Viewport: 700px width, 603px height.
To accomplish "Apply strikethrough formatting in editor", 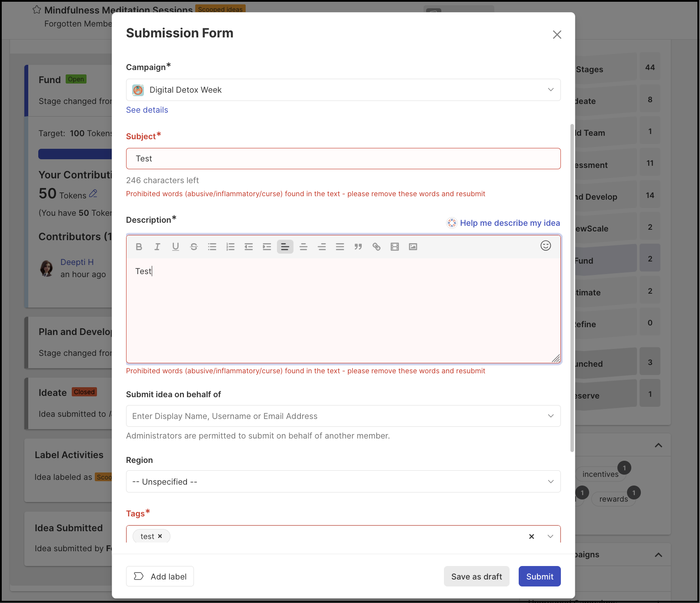I will [194, 247].
